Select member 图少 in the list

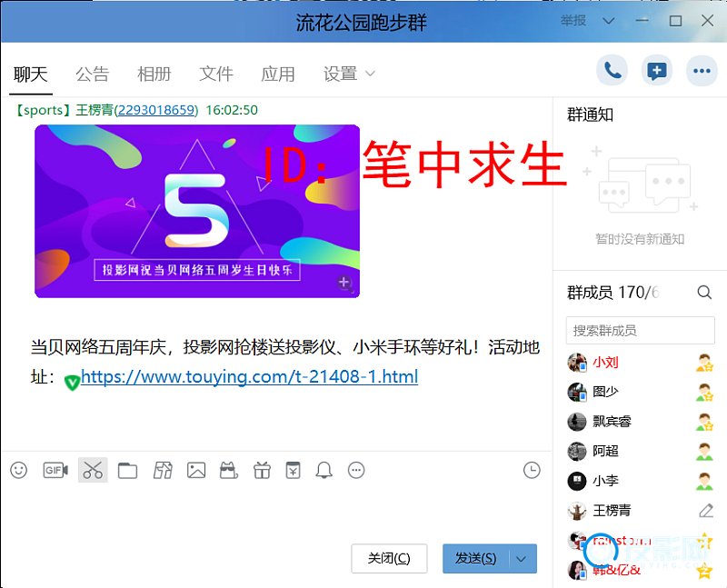(640, 392)
